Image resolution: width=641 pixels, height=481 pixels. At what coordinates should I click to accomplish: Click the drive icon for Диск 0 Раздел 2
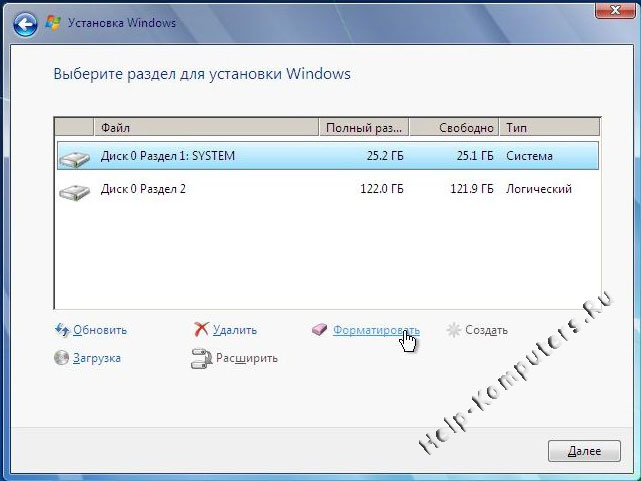74,192
